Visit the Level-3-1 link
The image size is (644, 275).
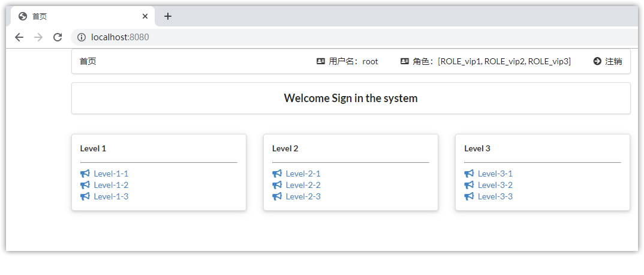pyautogui.click(x=495, y=174)
